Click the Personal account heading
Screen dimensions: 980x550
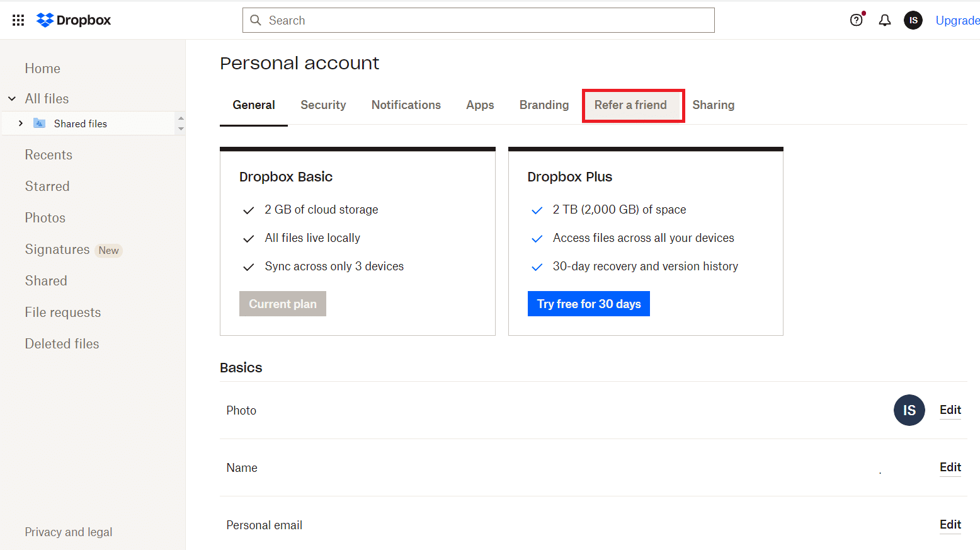coord(300,64)
